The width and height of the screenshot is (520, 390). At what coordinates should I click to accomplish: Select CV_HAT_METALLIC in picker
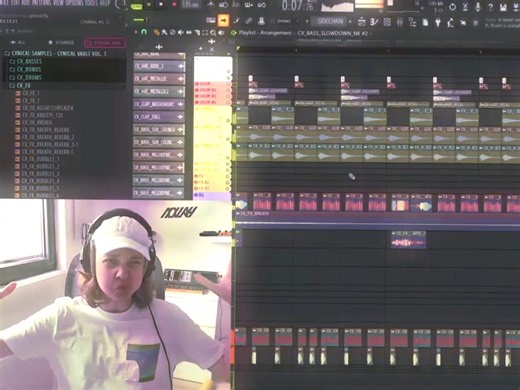click(159, 79)
